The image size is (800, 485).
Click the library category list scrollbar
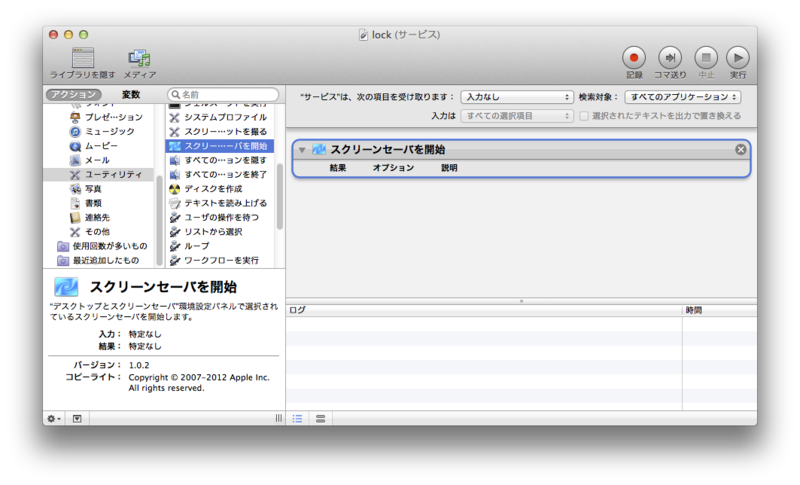(159, 219)
